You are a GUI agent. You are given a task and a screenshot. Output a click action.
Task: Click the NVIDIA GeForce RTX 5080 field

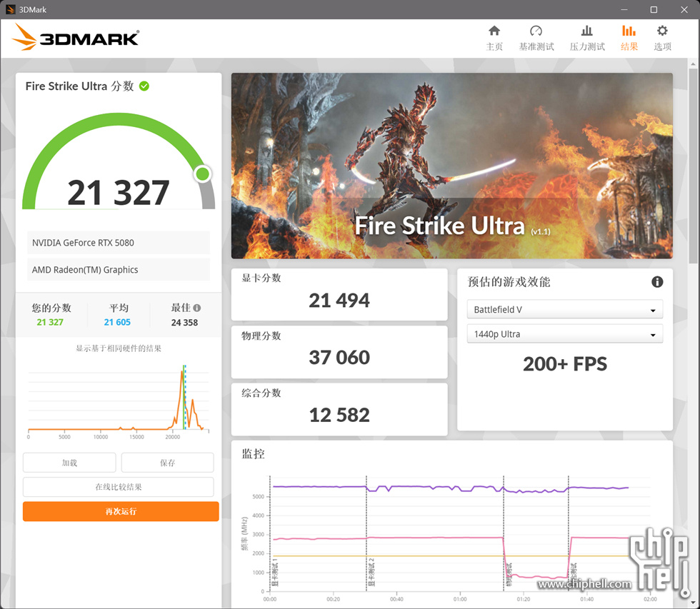[119, 243]
